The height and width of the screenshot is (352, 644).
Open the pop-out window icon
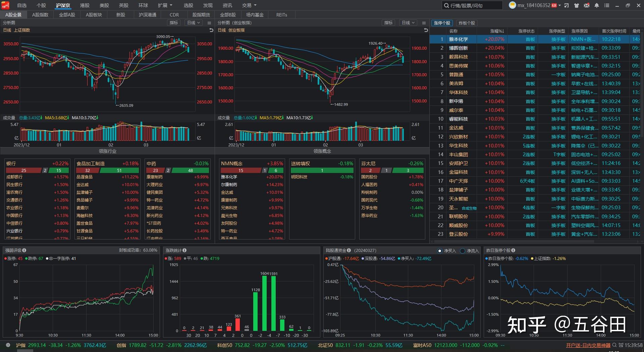(x=567, y=5)
